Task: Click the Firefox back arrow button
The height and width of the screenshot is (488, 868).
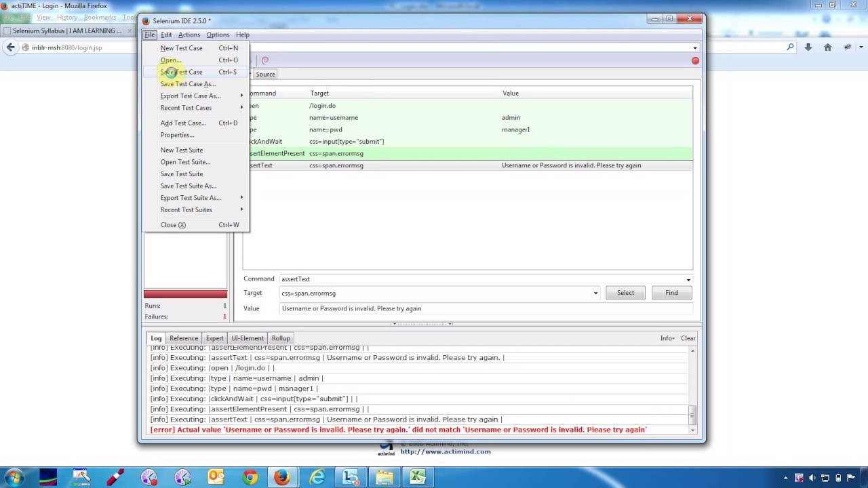Action: point(10,47)
